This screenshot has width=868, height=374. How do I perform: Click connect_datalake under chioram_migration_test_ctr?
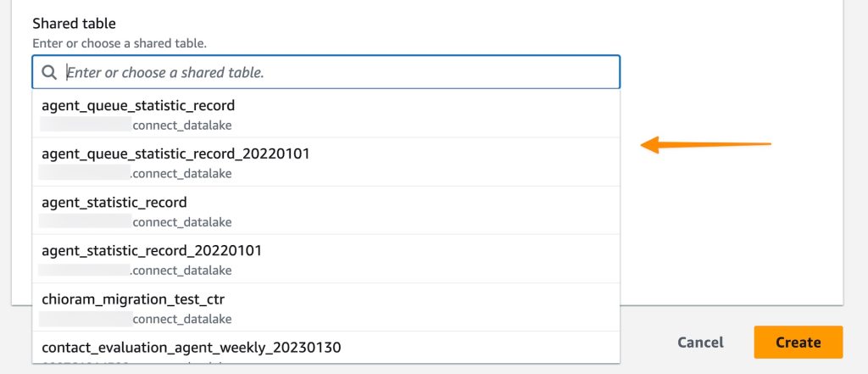click(182, 319)
